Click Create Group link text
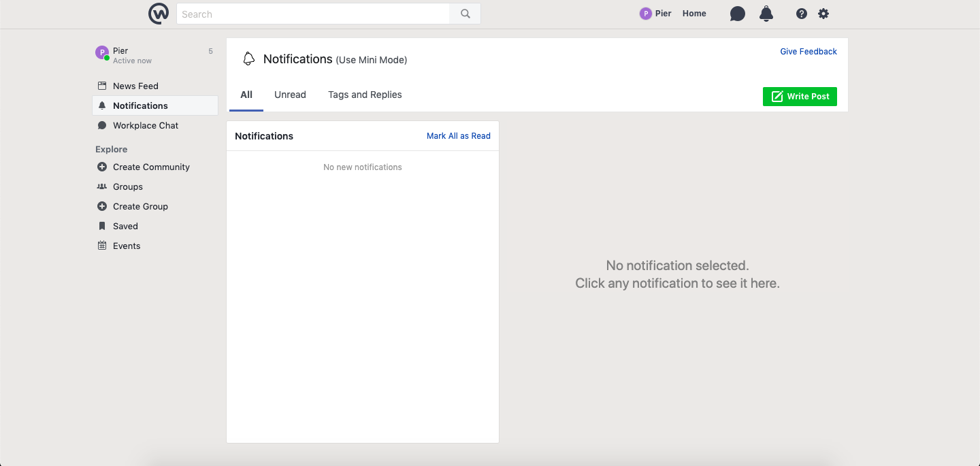The width and height of the screenshot is (980, 466). (140, 206)
